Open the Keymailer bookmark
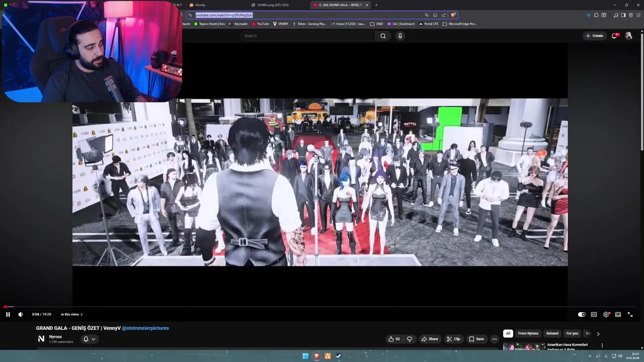Viewport: 644px width, 362px height. tap(238, 24)
